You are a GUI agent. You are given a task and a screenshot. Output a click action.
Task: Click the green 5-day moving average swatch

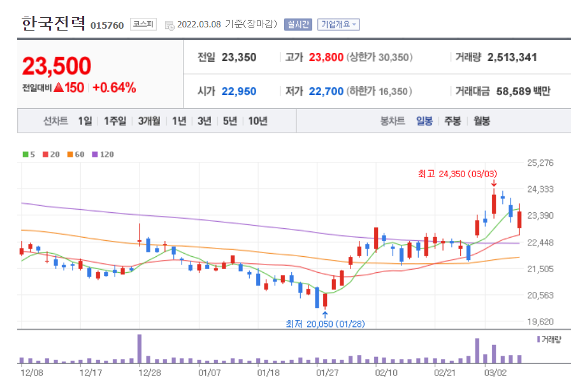[25, 154]
